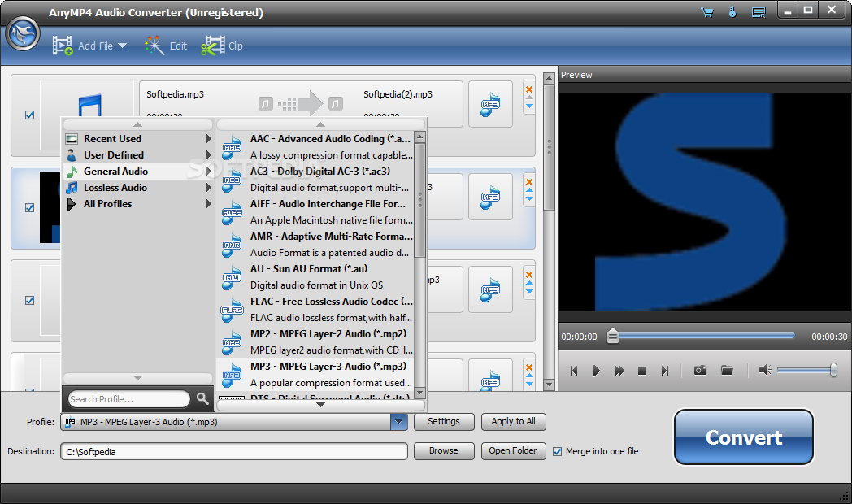Click the profile search magnifier icon
This screenshot has height=504, width=852.
click(x=202, y=398)
